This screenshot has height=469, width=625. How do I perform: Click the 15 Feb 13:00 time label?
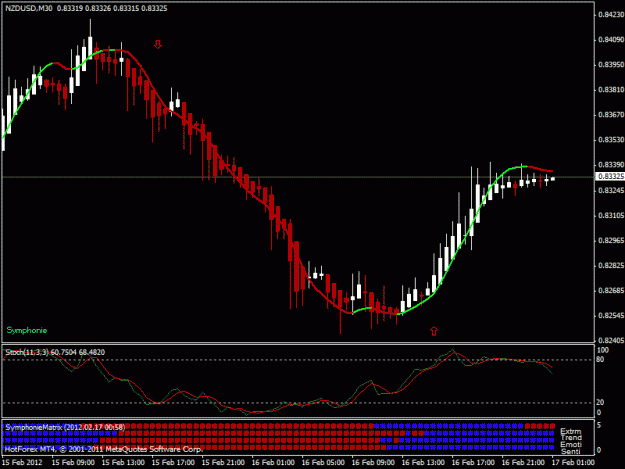123,463
